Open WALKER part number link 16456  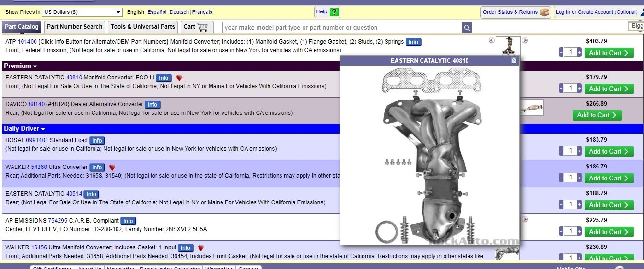pos(39,247)
